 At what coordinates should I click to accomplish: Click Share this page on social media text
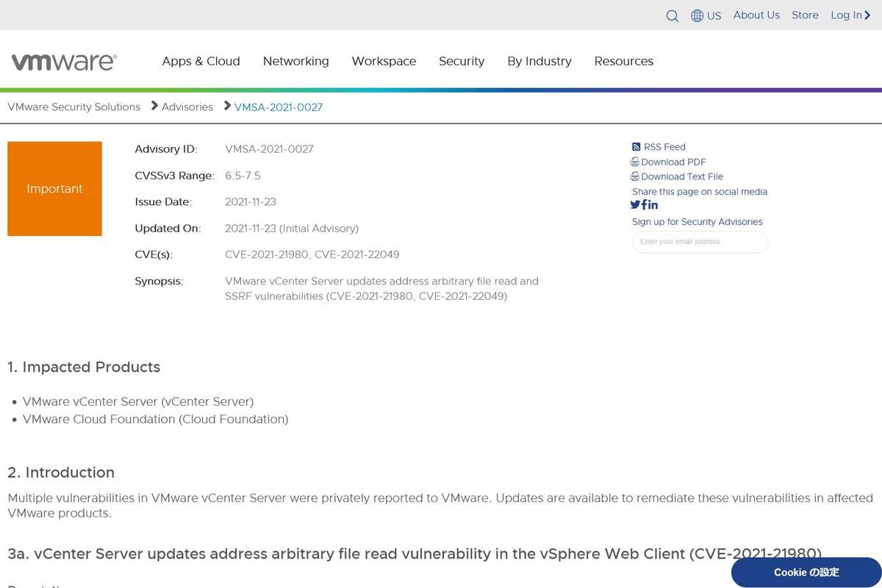point(700,192)
